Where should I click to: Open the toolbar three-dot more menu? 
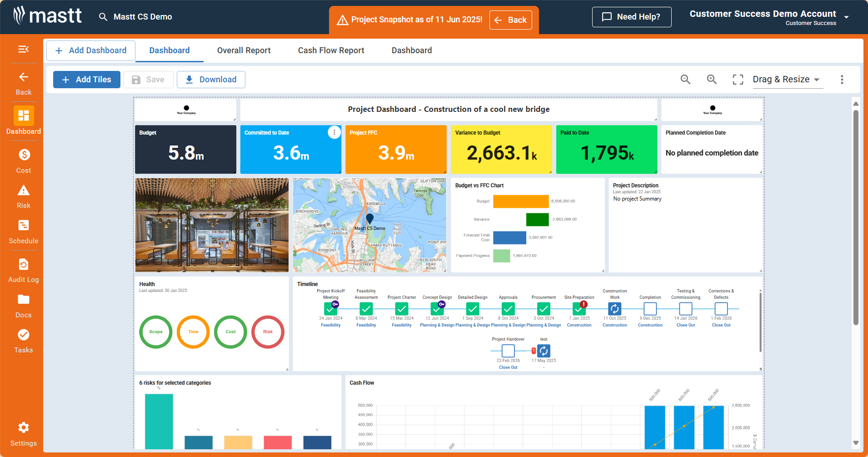coord(842,80)
